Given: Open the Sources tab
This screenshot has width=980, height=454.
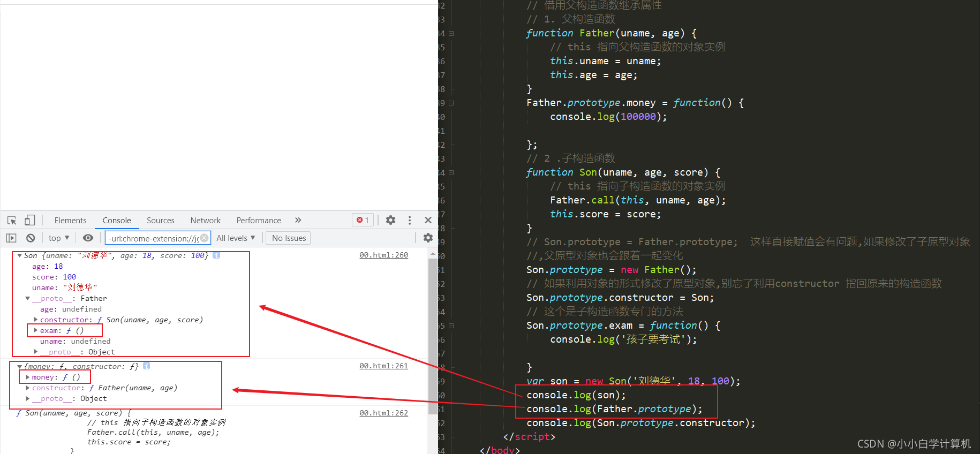Looking at the screenshot, I should pos(161,220).
